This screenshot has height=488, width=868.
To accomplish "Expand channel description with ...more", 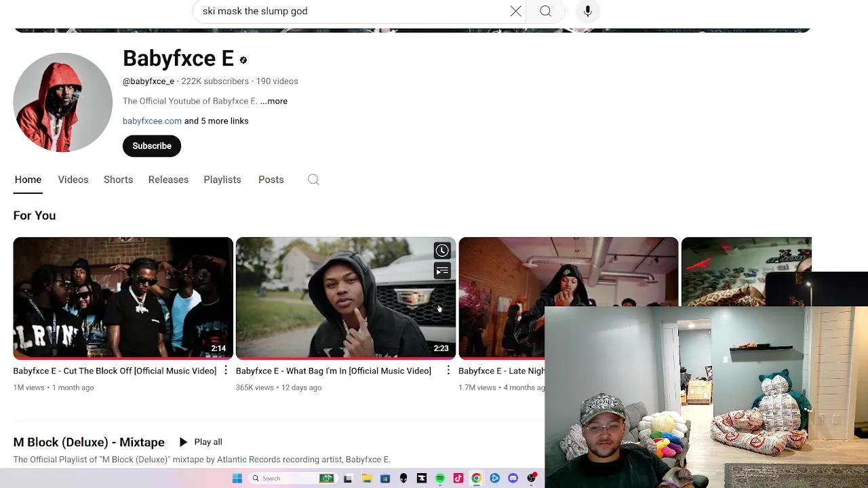I will pos(274,101).
